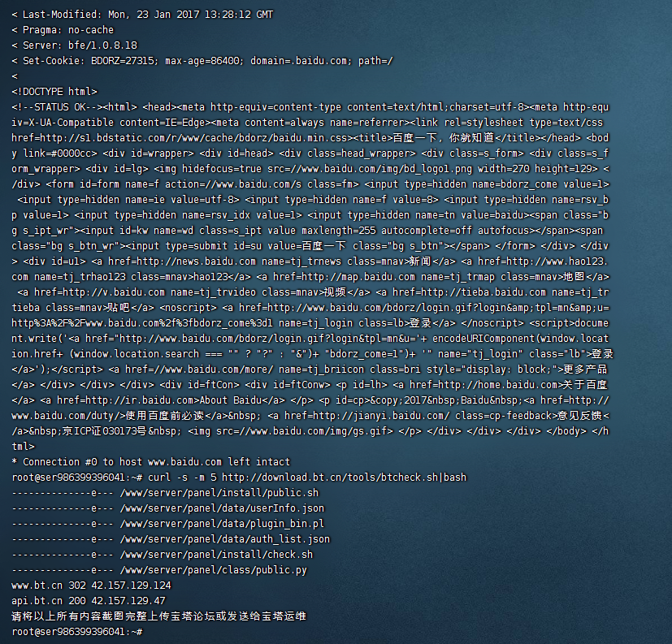Screen dimensions: 672x644
Task: Click the '/www/server/panel/install/public.sh' path
Action: click(219, 492)
